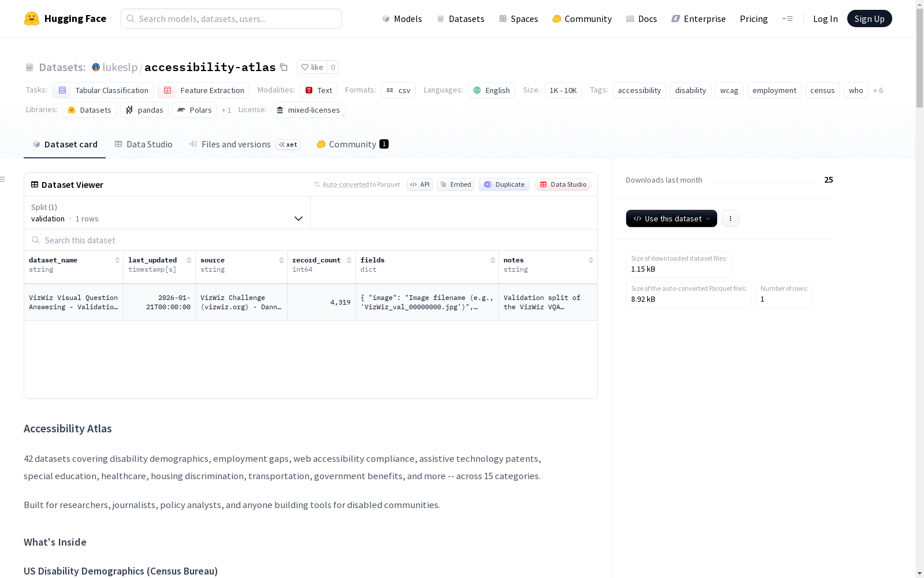924x578 pixels.
Task: Click the Dataset Viewer table icon
Action: (x=35, y=184)
